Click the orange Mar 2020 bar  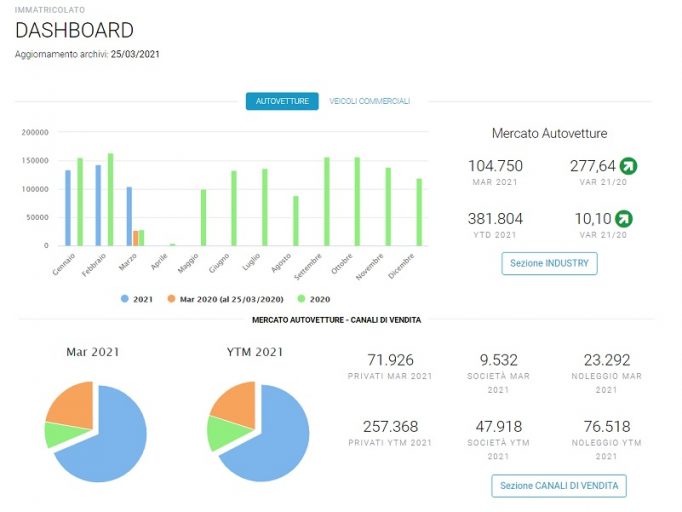tap(136, 238)
